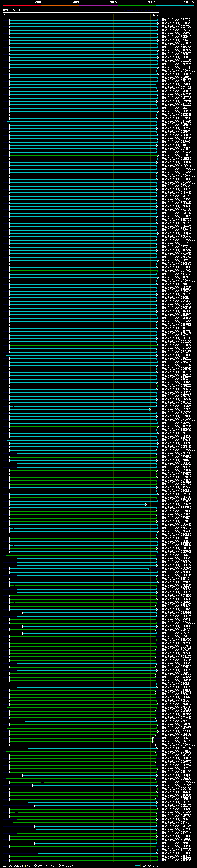Select hit UniRef100_P25998
This screenshot has height=868, width=197.
coord(177,64)
